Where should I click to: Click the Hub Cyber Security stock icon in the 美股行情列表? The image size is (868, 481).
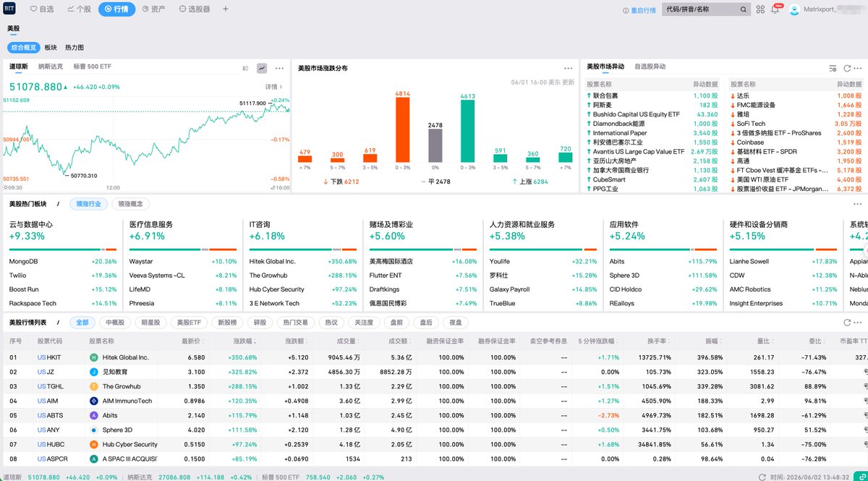tap(93, 444)
